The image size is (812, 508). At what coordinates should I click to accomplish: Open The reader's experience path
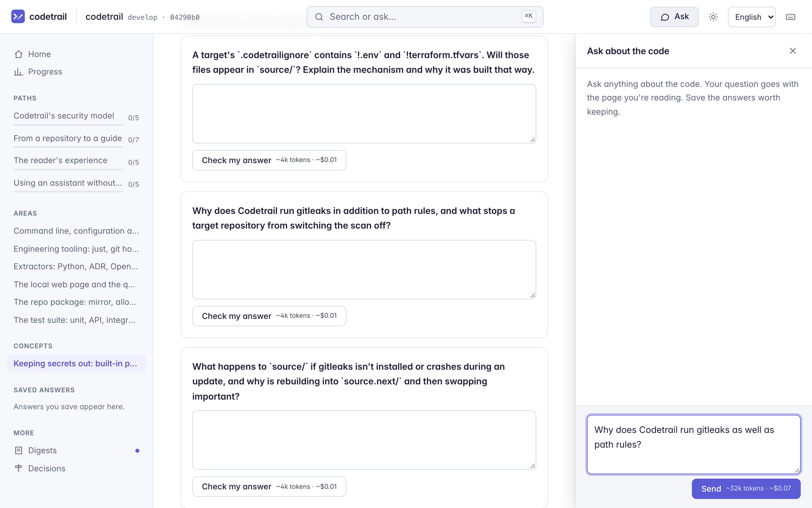pos(60,160)
